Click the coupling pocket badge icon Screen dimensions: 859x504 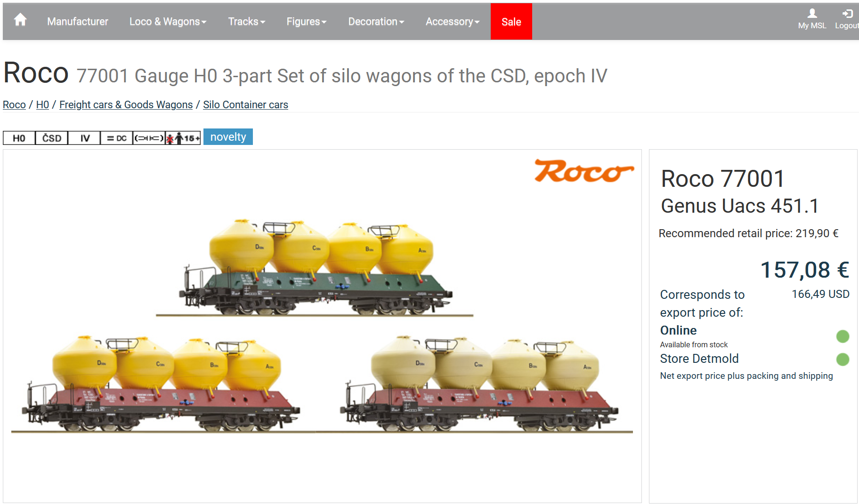pos(149,138)
